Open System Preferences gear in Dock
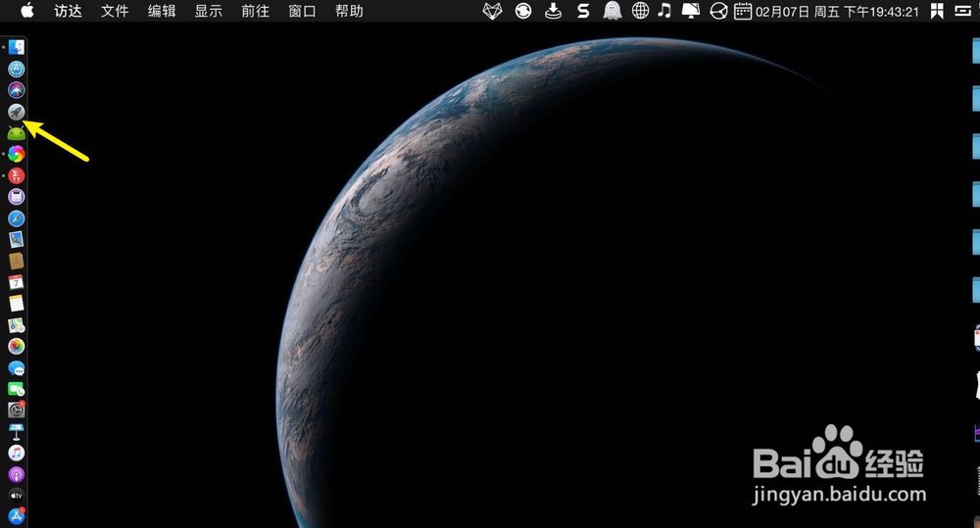The height and width of the screenshot is (528, 980). 17,409
